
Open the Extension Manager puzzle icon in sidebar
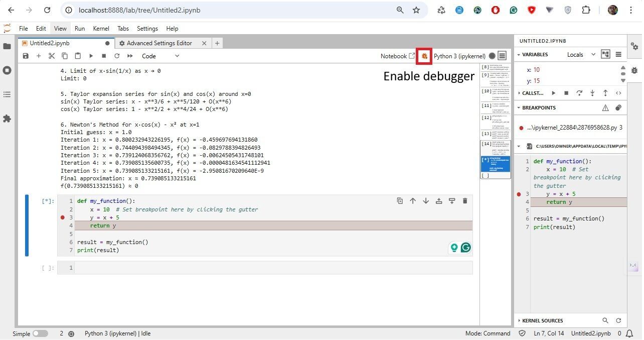click(x=7, y=119)
